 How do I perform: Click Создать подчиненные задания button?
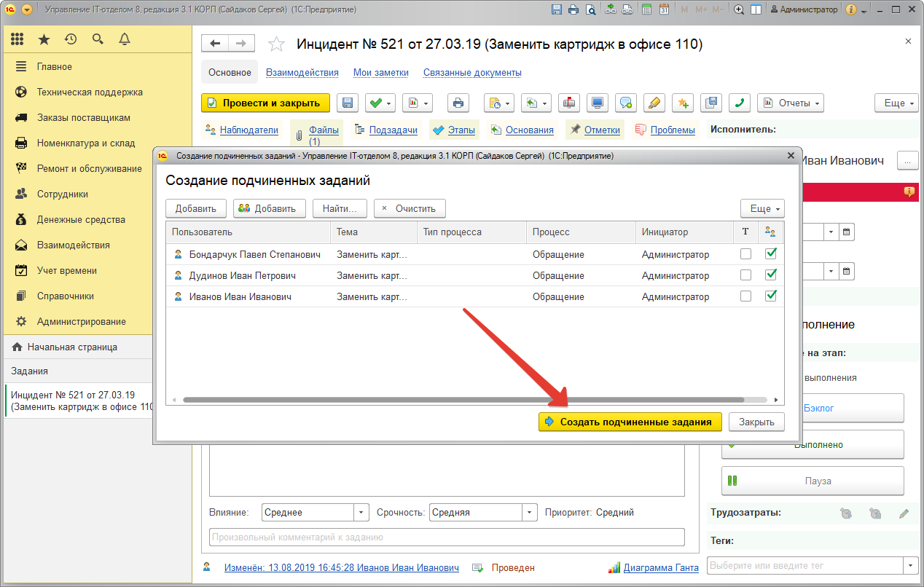630,422
